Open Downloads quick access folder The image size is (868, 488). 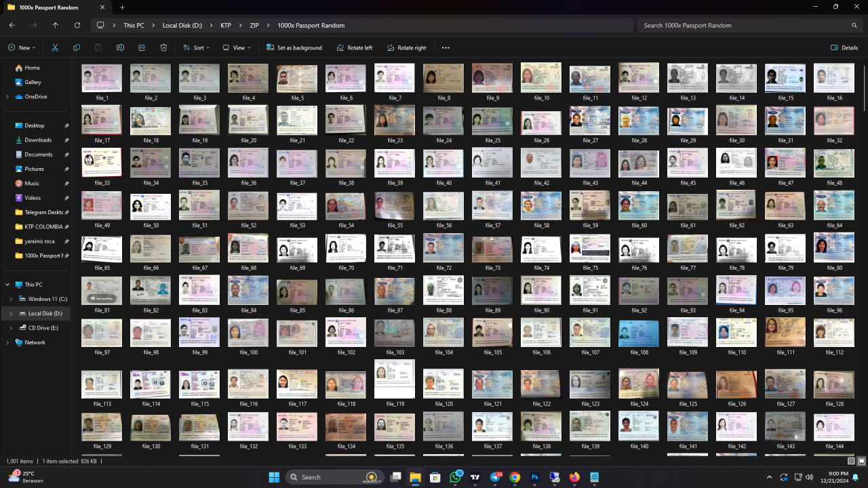(38, 140)
